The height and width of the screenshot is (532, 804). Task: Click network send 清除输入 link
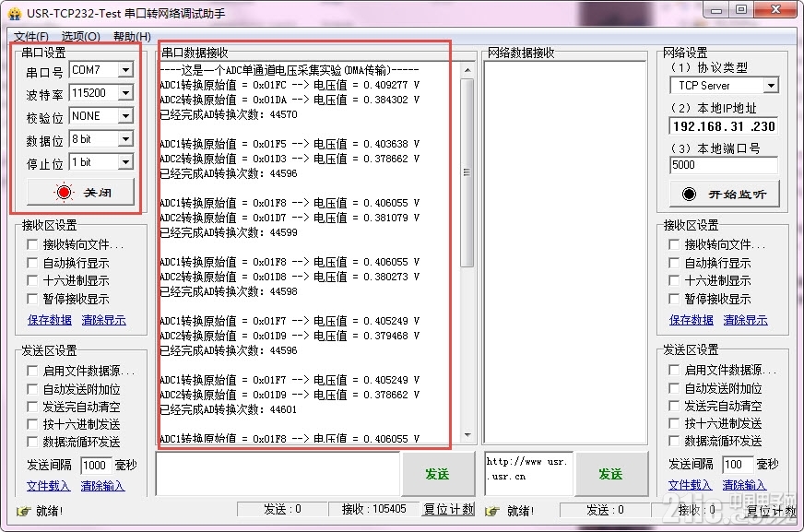[744, 484]
